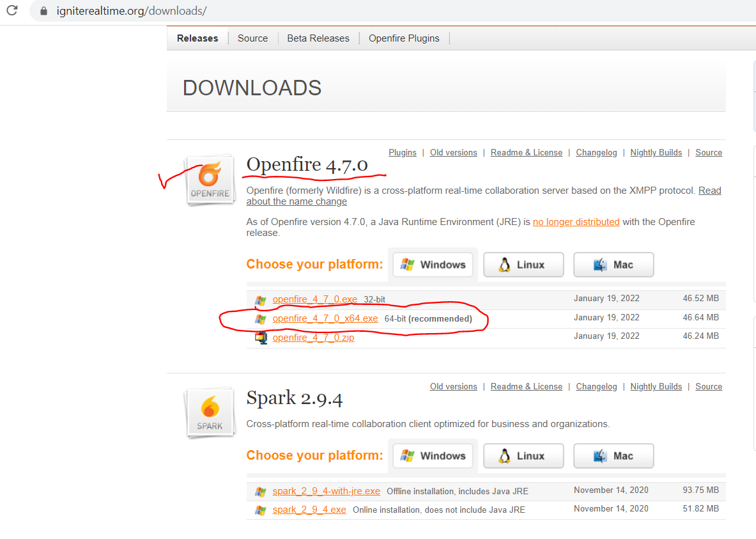Click the Spark product logo
756x539 pixels.
tap(210, 412)
